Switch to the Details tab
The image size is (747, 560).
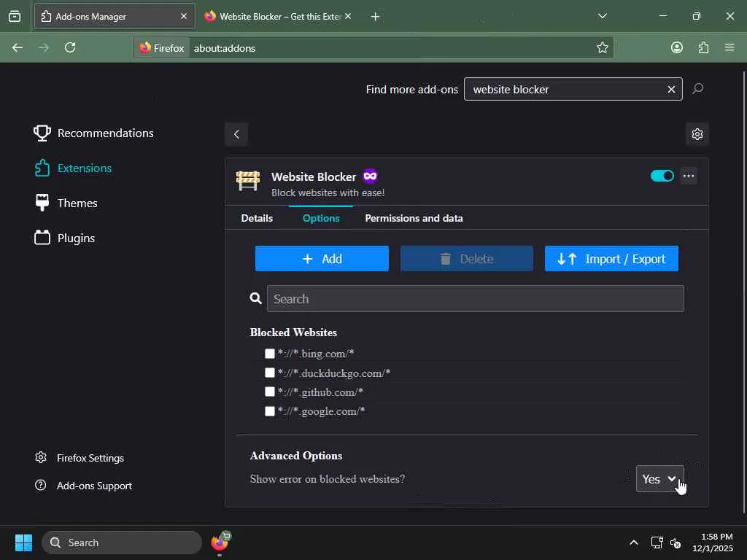point(257,218)
